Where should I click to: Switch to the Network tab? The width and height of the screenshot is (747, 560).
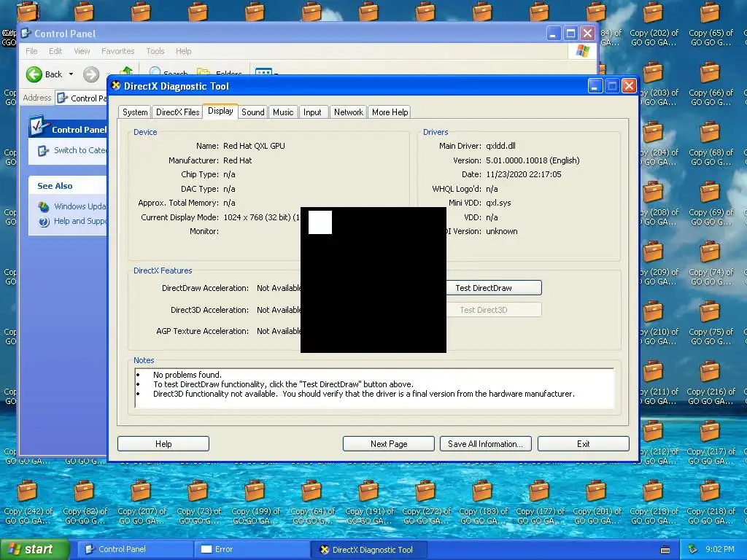(x=348, y=112)
